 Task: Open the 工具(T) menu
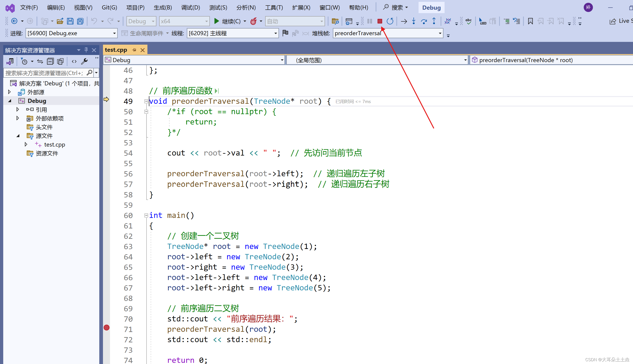click(x=274, y=8)
